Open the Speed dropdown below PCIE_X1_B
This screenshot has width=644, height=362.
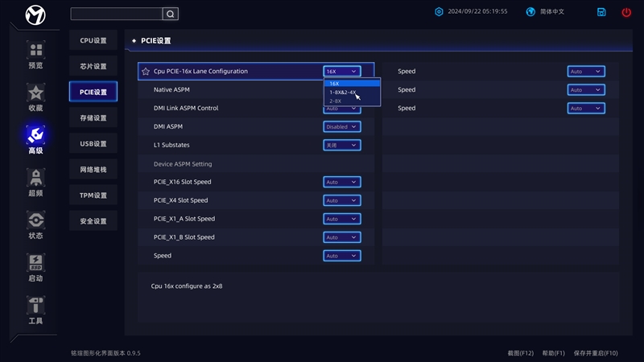[342, 256]
